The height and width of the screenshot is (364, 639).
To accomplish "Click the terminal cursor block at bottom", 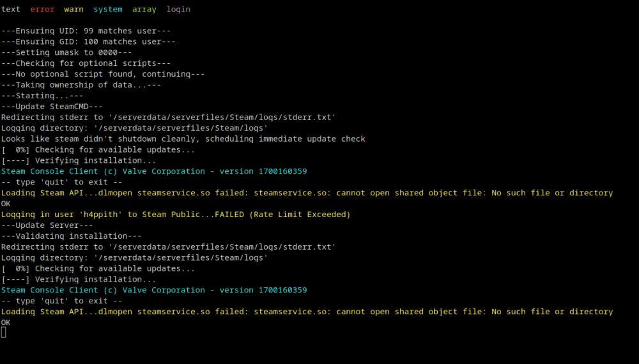I will [4, 333].
